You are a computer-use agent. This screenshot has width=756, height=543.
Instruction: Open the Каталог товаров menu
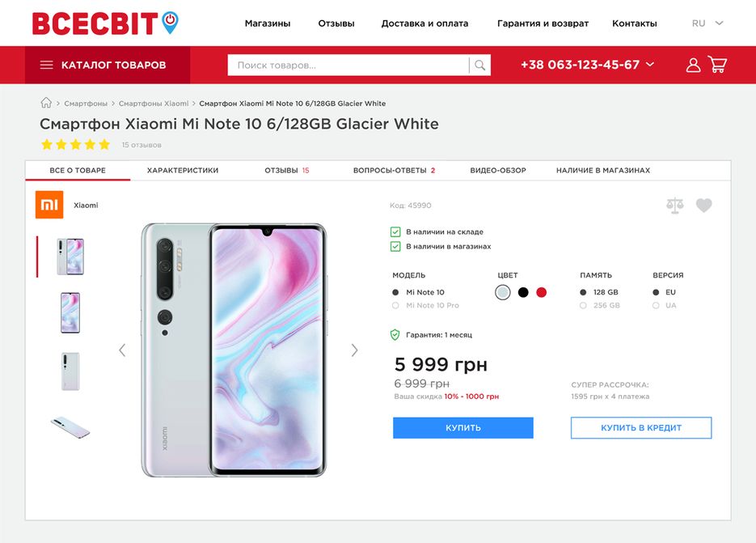(108, 65)
